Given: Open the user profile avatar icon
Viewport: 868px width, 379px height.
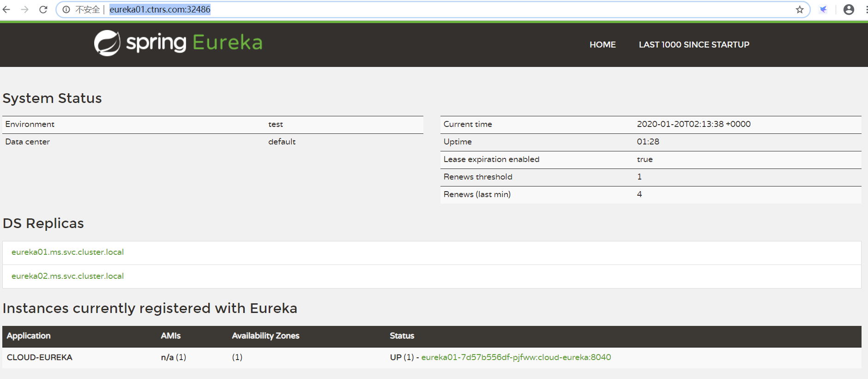Looking at the screenshot, I should click(x=849, y=9).
